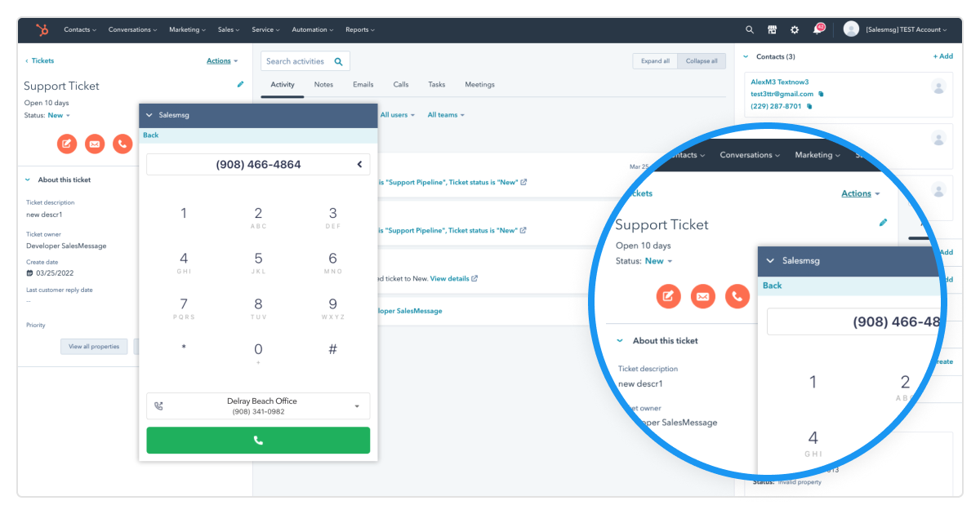Click external-link icon beside View details
This screenshot has height=514, width=980.
(474, 278)
